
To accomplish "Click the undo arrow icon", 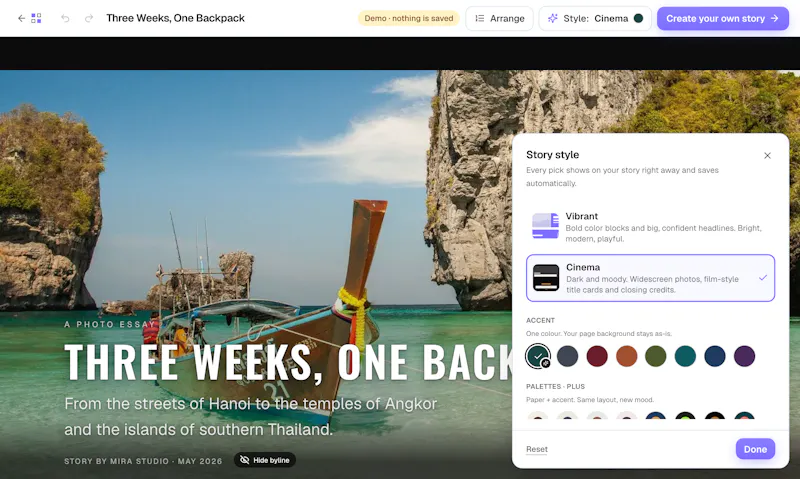I will [x=65, y=18].
